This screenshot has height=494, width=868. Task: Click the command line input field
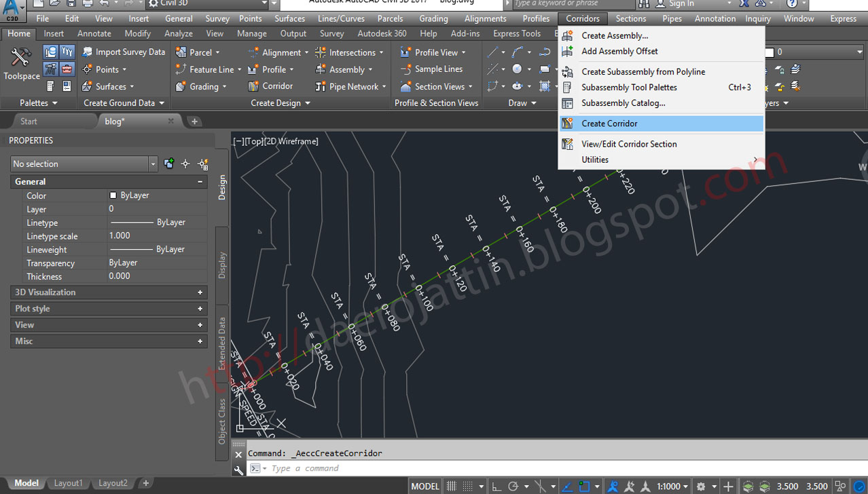(x=557, y=468)
